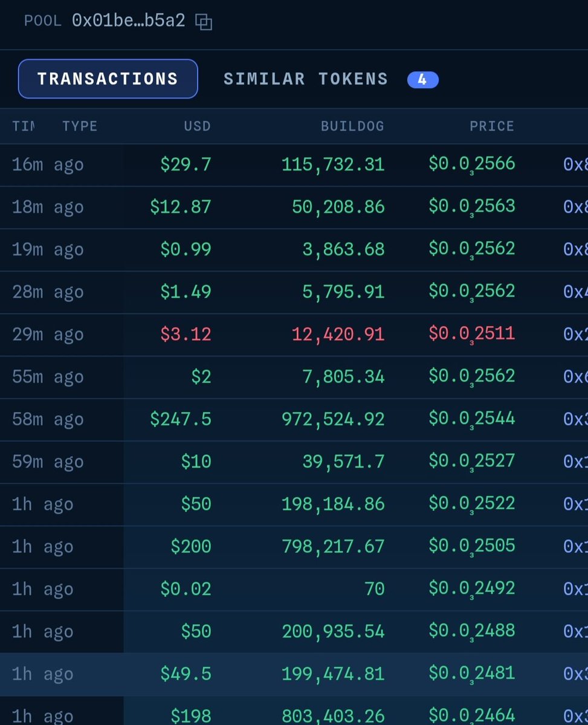Click the $49.5 USD value

point(186,674)
